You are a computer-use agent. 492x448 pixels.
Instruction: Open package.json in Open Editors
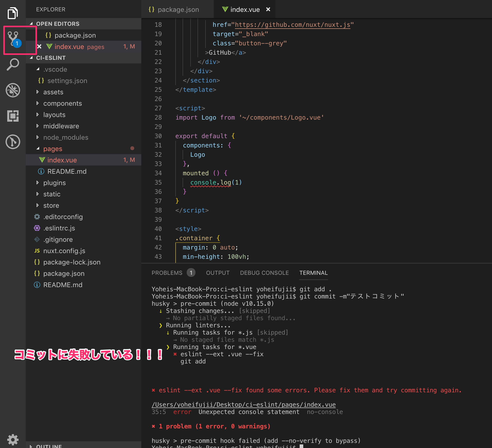click(x=84, y=35)
